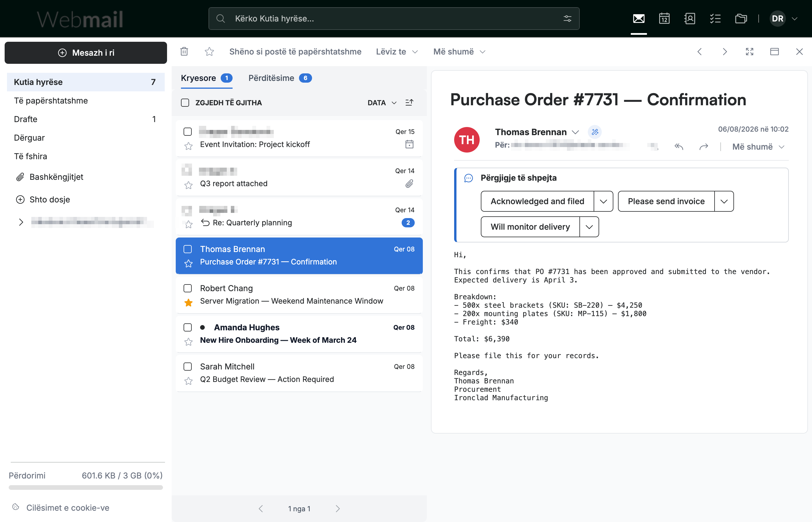Image resolution: width=812 pixels, height=522 pixels.
Task: Click the trash delete icon in toolbar
Action: click(184, 52)
